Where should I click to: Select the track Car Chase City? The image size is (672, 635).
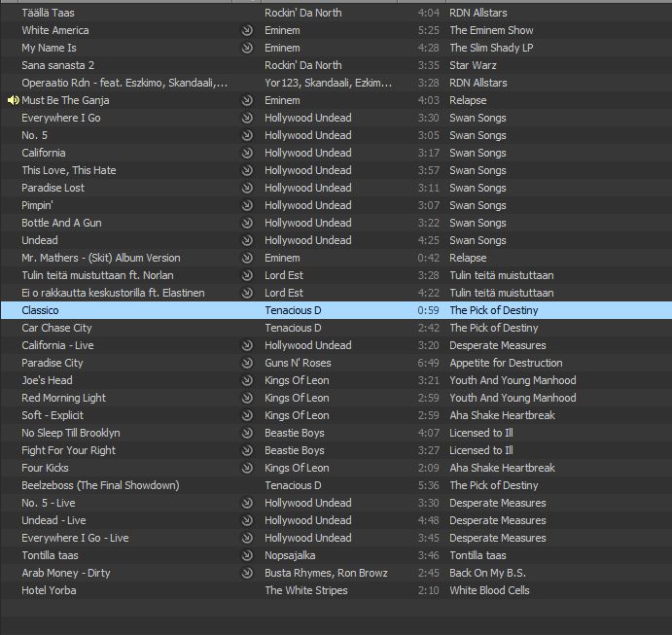click(x=56, y=329)
